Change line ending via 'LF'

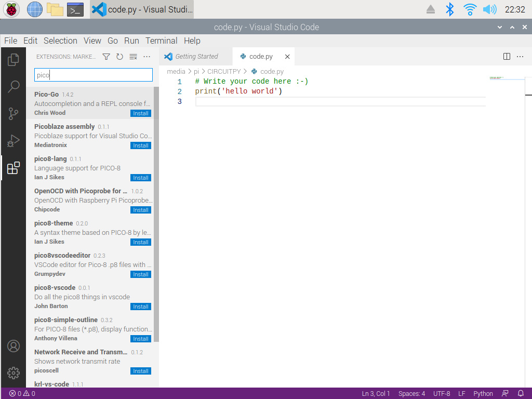click(x=461, y=394)
